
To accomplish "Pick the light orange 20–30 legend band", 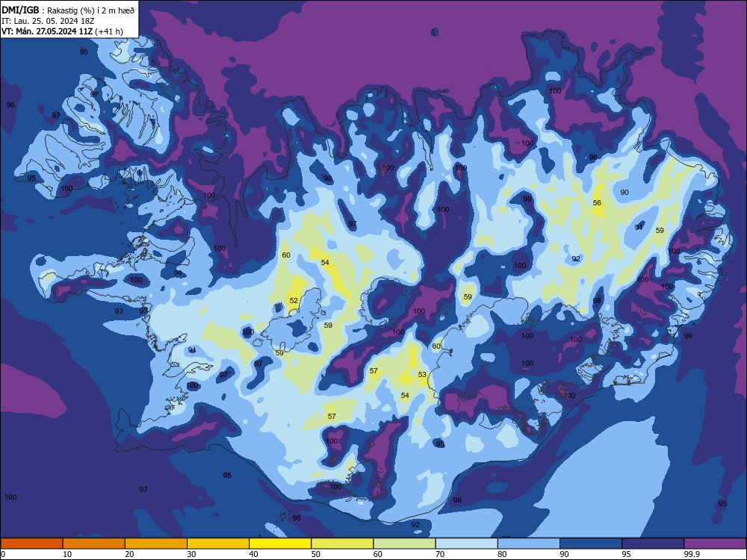I will point(156,544).
